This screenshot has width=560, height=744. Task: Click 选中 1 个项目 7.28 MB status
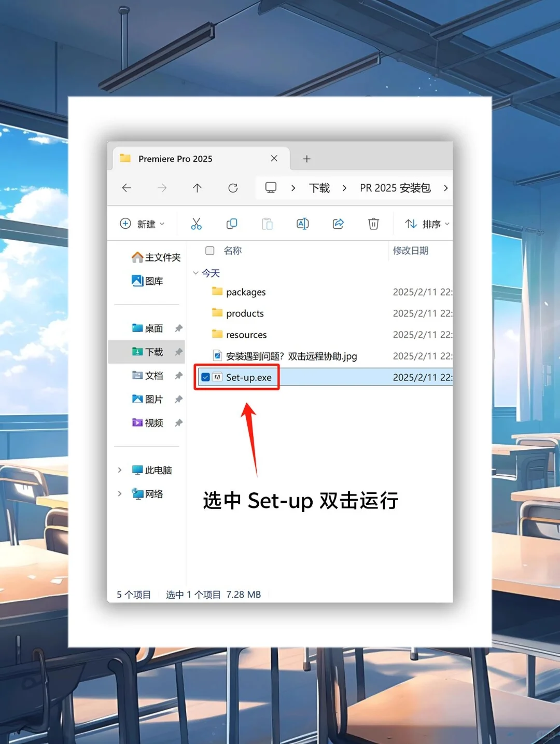(x=213, y=595)
